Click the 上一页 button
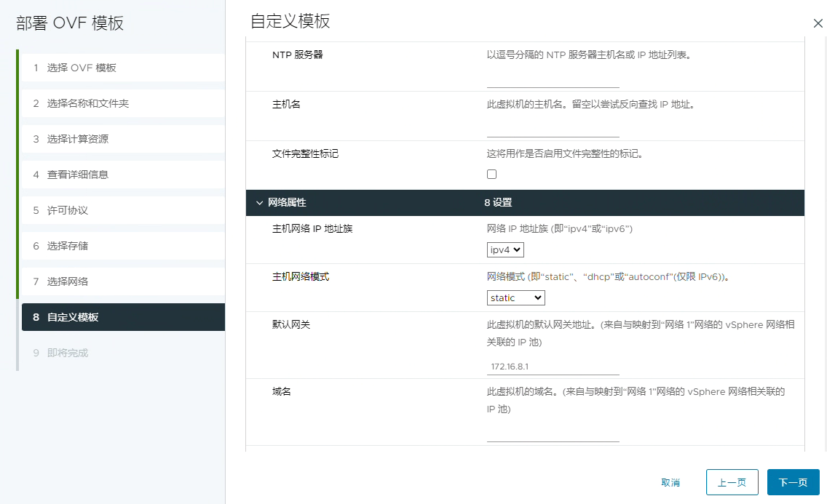Screen dimensions: 827x504 tap(732, 482)
